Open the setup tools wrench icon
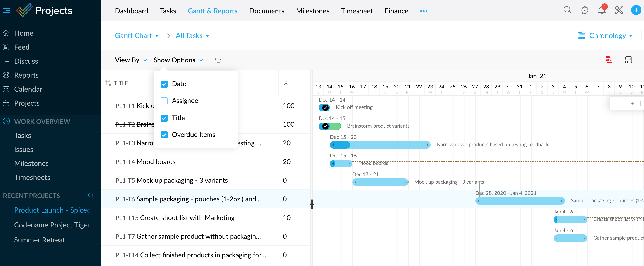This screenshot has height=266, width=644. (x=619, y=10)
